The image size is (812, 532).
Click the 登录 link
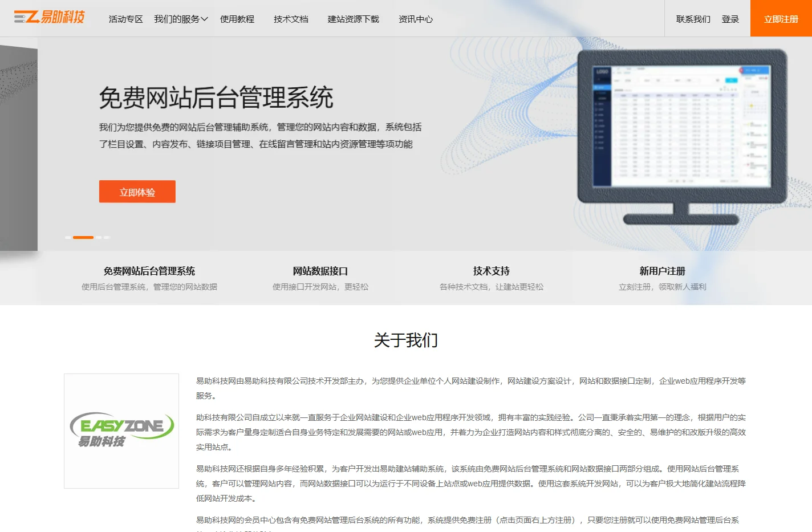click(x=730, y=19)
